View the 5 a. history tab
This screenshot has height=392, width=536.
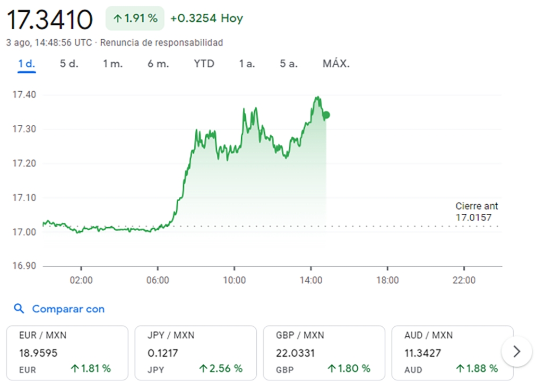pyautogui.click(x=289, y=64)
